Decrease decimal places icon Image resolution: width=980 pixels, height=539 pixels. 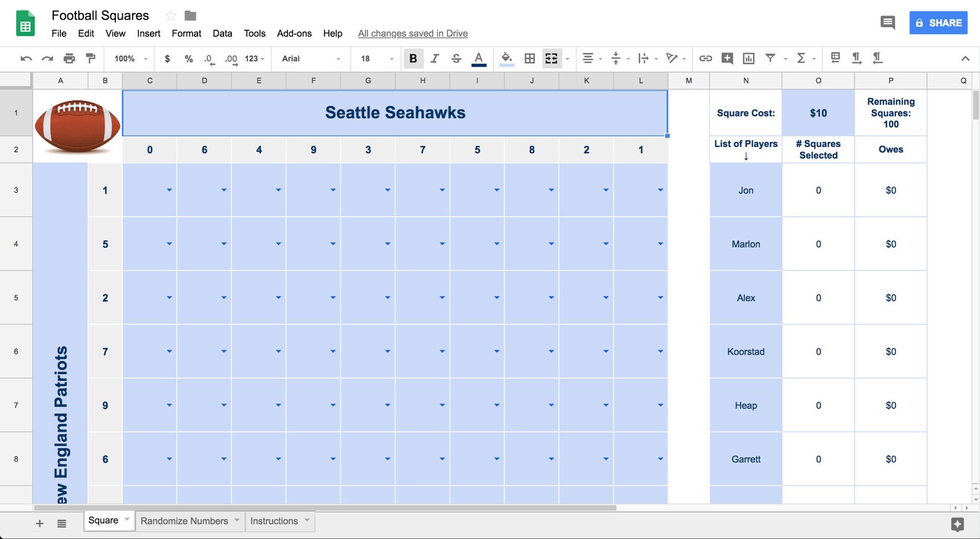(x=209, y=59)
